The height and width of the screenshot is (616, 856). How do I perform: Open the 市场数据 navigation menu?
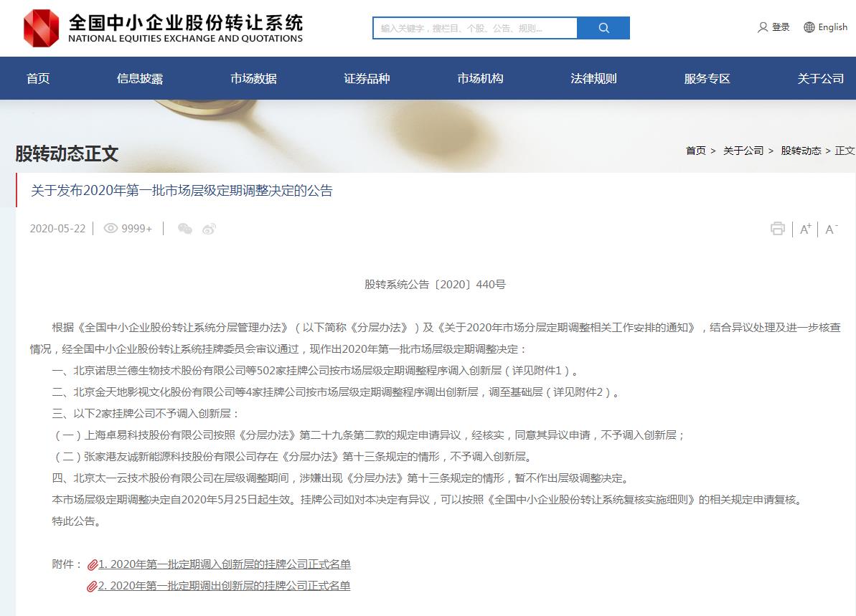click(x=253, y=79)
